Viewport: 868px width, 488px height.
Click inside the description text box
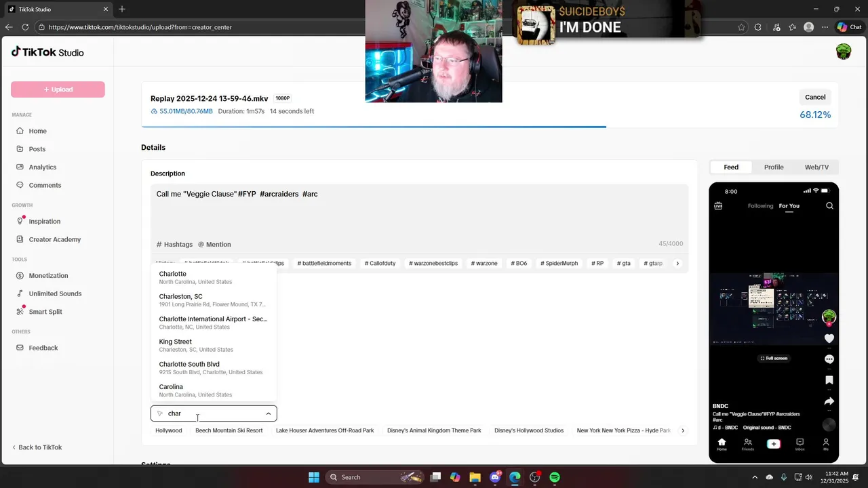point(420,210)
